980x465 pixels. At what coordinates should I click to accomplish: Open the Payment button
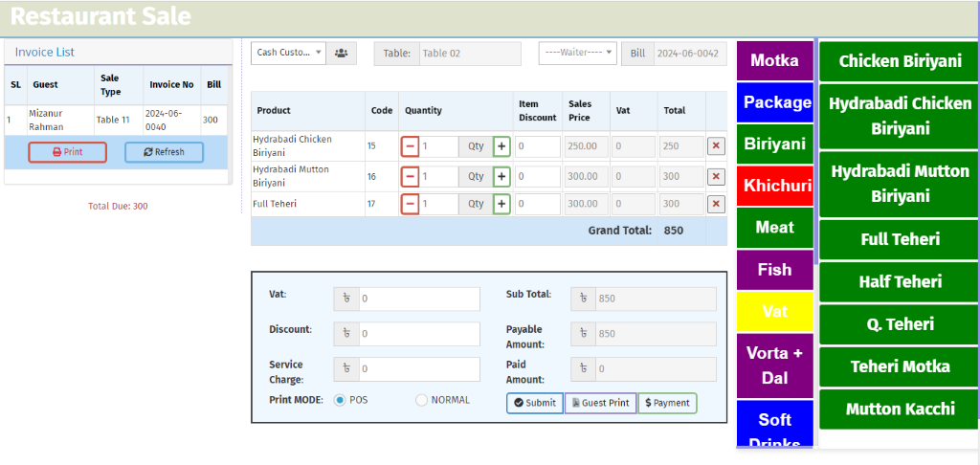click(667, 403)
